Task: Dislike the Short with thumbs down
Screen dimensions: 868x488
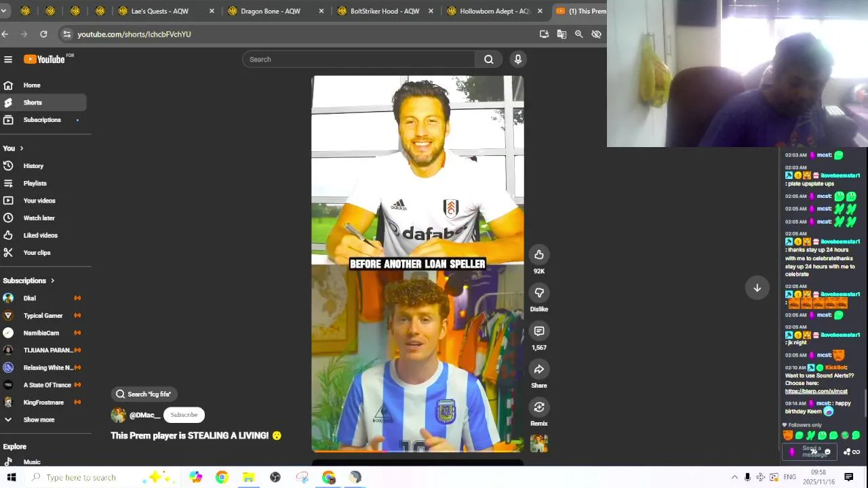Action: point(539,293)
